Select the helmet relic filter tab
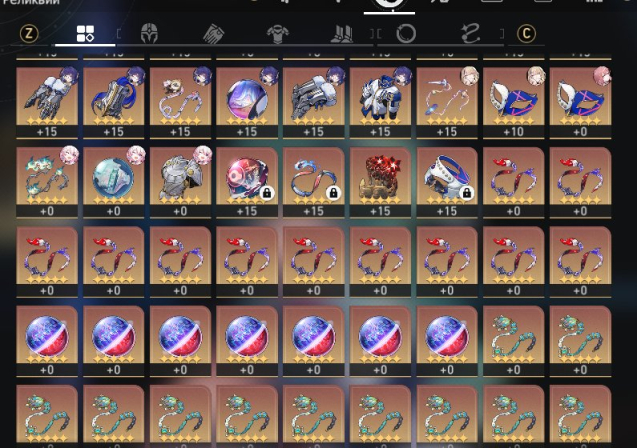637x448 pixels. [x=149, y=33]
